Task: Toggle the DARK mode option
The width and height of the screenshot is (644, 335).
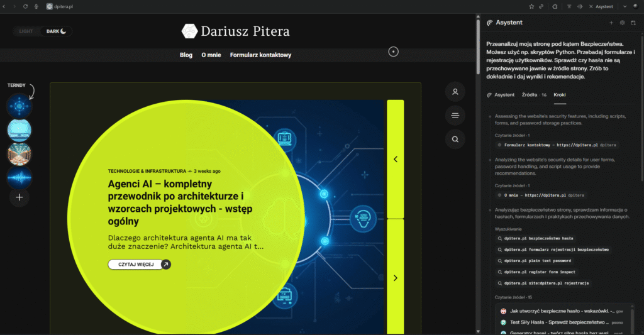Action: 56,31
